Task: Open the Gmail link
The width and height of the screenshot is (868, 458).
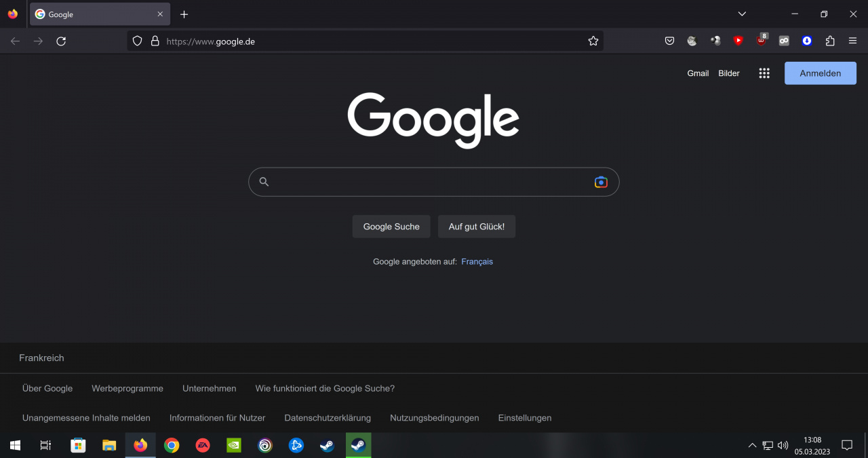Action: (698, 73)
